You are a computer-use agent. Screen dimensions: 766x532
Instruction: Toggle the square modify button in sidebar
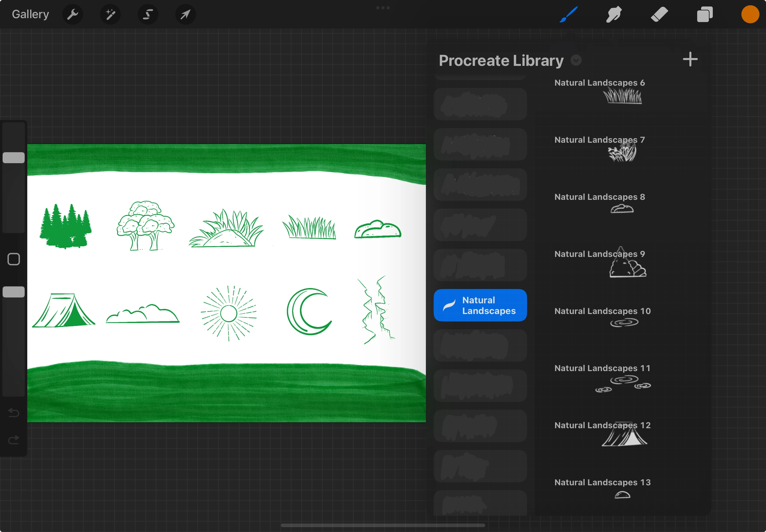(14, 259)
